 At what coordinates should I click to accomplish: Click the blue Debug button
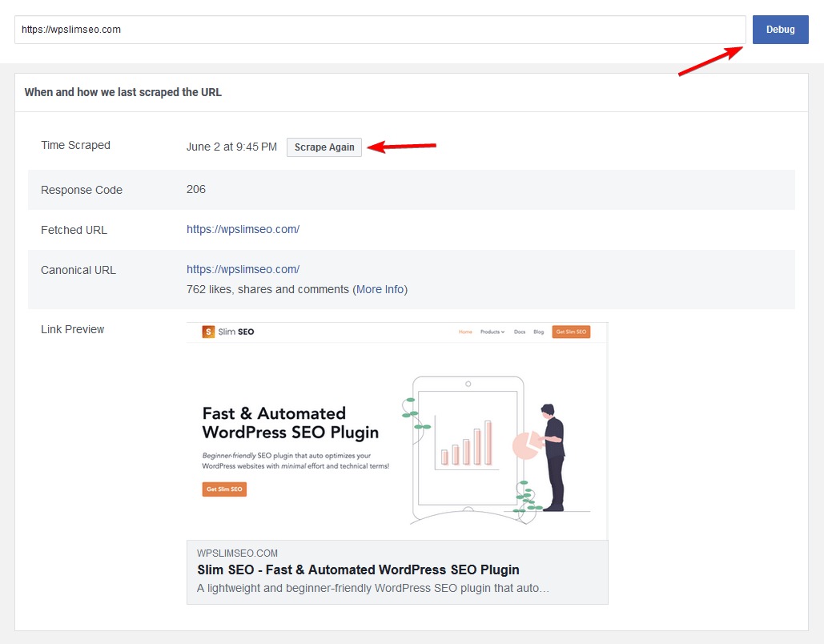click(781, 30)
